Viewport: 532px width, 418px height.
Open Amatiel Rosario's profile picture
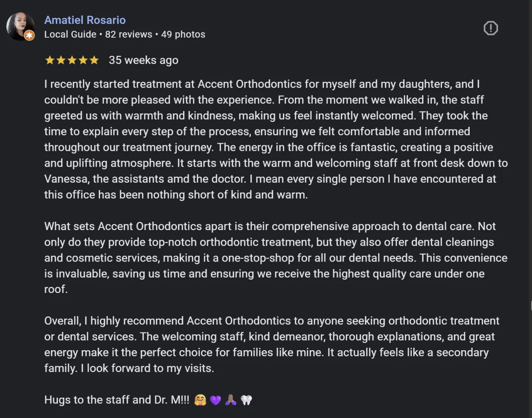(x=20, y=26)
